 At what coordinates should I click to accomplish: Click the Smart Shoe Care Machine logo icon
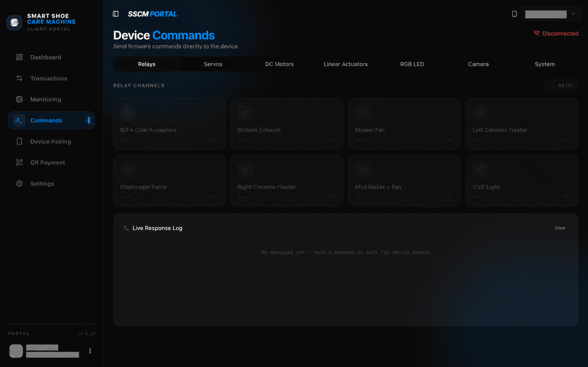[x=14, y=23]
